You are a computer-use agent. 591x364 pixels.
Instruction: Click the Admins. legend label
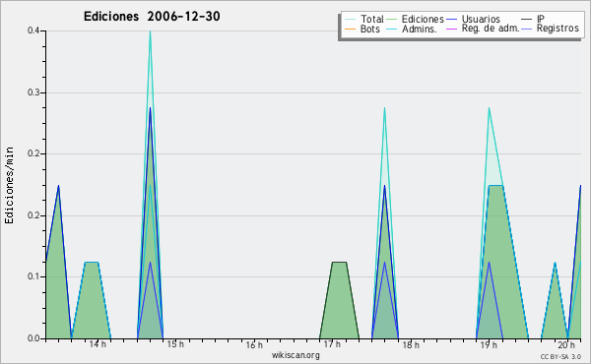(420, 29)
